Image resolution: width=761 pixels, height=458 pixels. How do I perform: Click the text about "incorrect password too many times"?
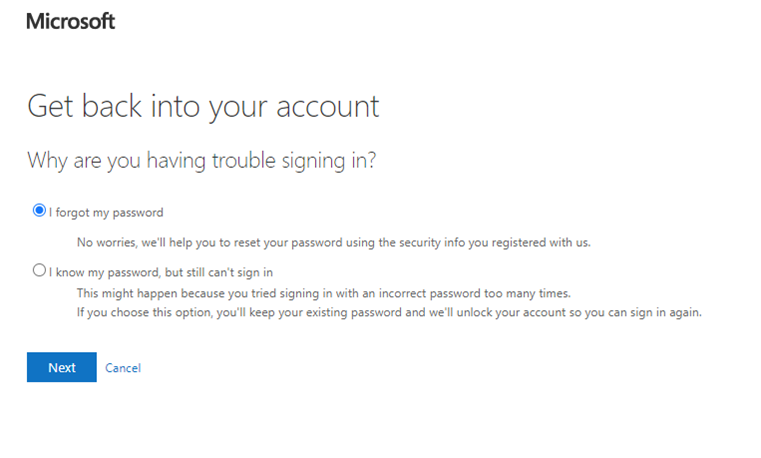pyautogui.click(x=460, y=293)
